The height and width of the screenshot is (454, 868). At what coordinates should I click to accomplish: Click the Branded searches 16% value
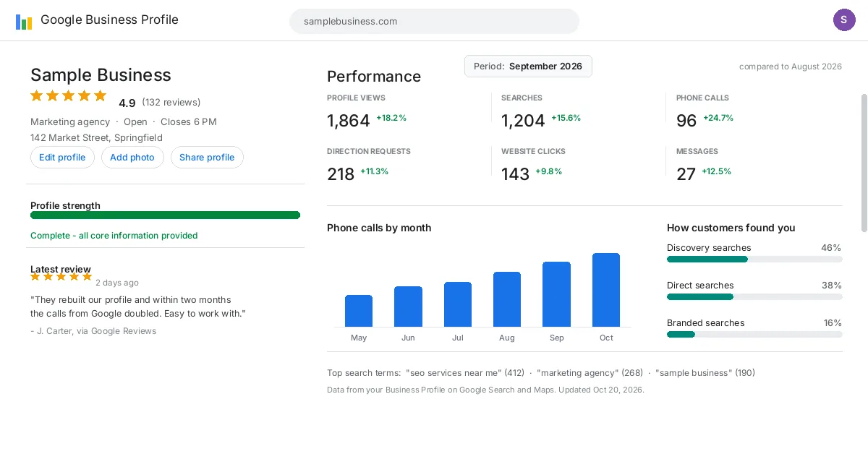(833, 323)
